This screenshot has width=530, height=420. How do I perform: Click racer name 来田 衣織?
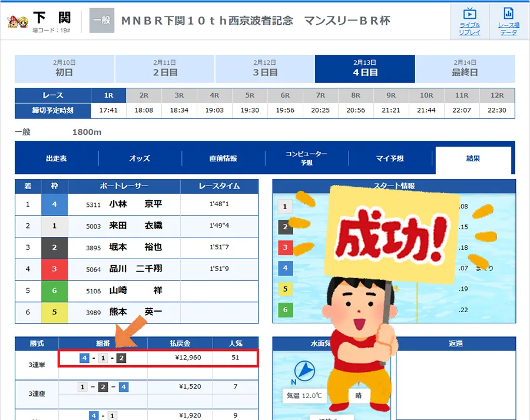tap(135, 226)
